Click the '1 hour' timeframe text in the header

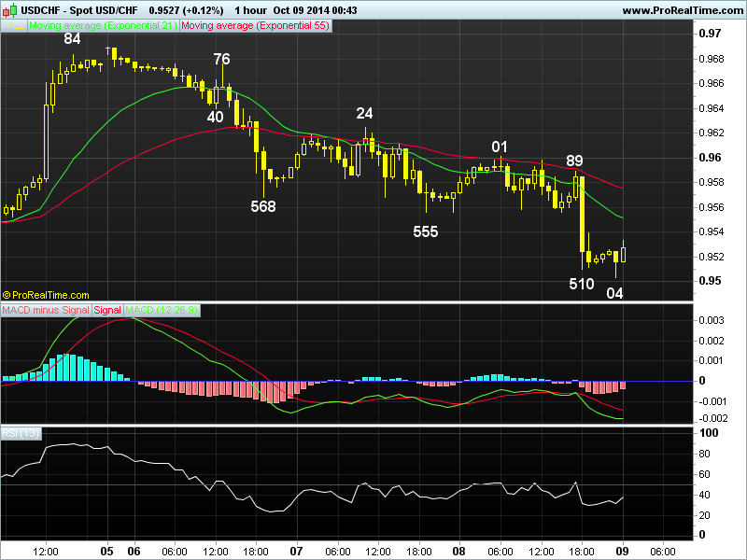(250, 10)
